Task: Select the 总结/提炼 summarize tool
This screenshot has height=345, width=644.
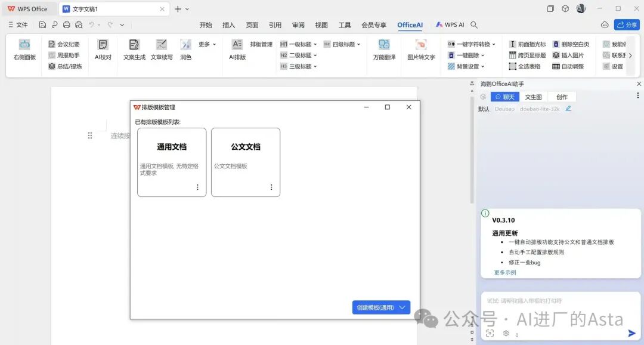Action: [x=66, y=66]
